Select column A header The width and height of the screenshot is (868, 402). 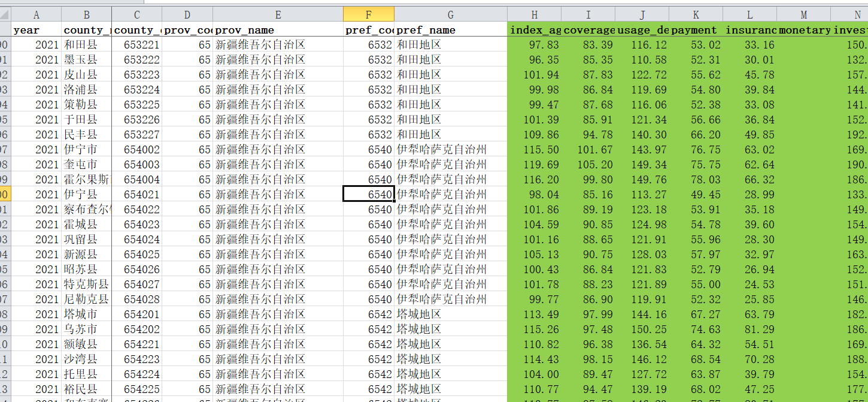click(37, 14)
